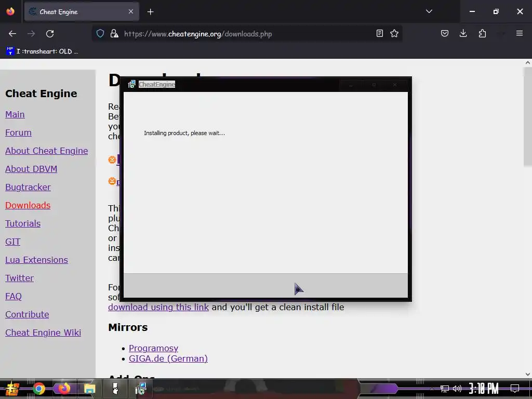Click 'download using this link' hyperlink
Viewport: 532px width, 399px height.
pos(158,307)
